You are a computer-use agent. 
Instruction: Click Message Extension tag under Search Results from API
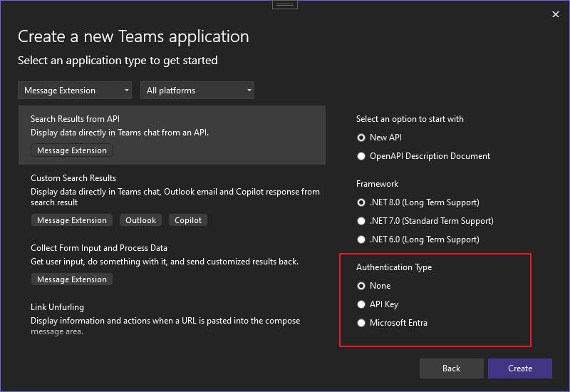pos(72,150)
